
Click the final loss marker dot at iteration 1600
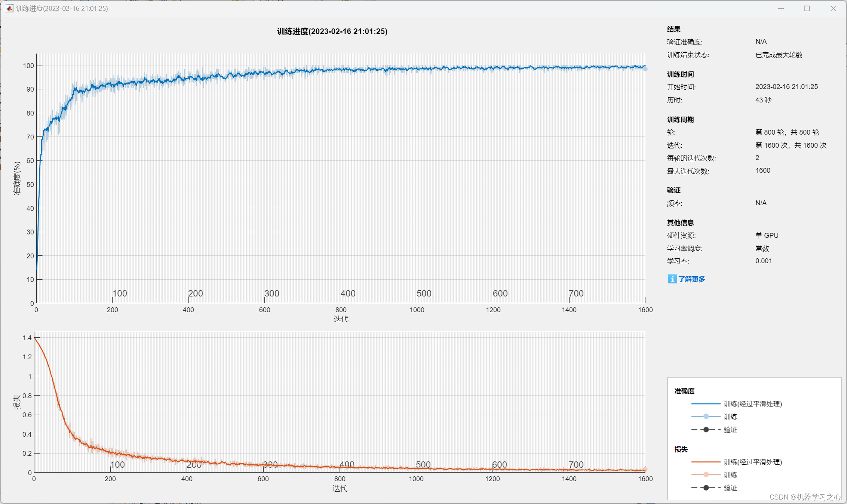[645, 469]
